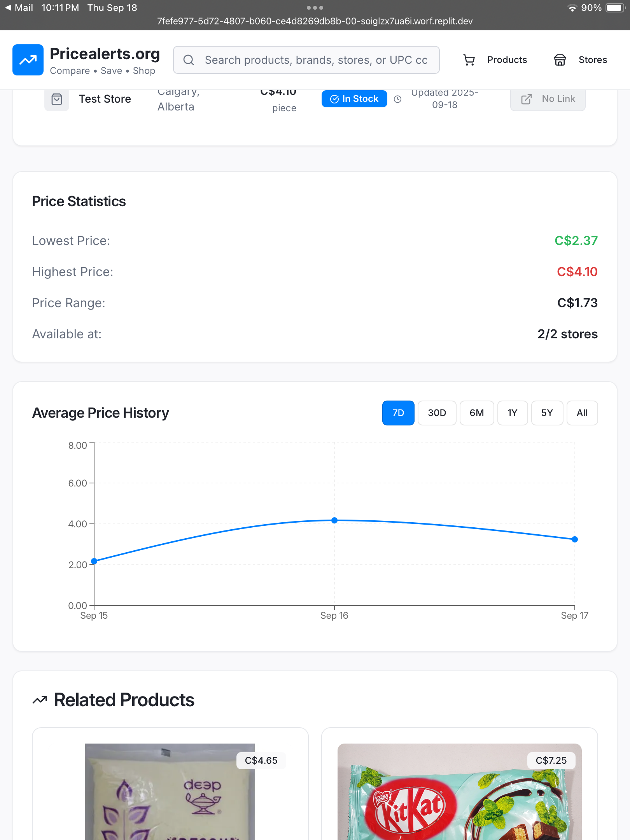
Task: Go to Pricealerts.org home title
Action: (105, 54)
